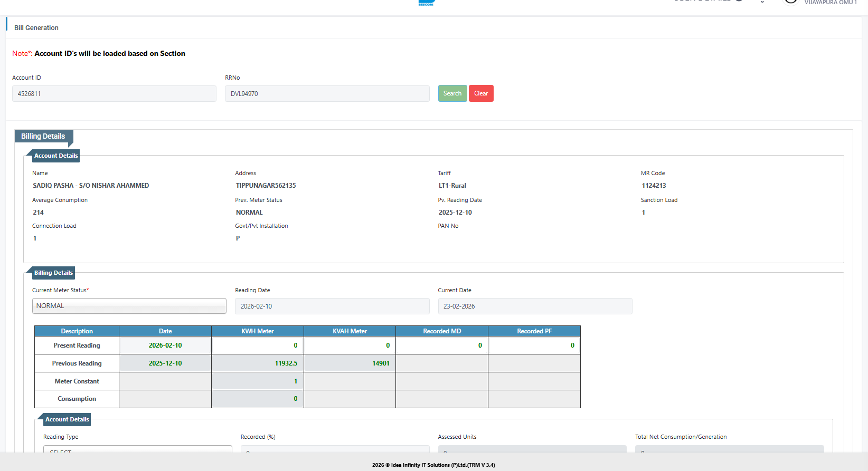
Task: Click into the Account ID field
Action: [x=114, y=94]
